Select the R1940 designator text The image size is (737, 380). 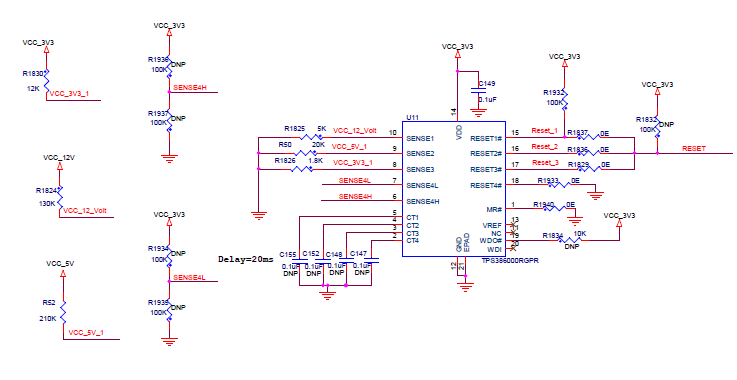click(x=544, y=205)
